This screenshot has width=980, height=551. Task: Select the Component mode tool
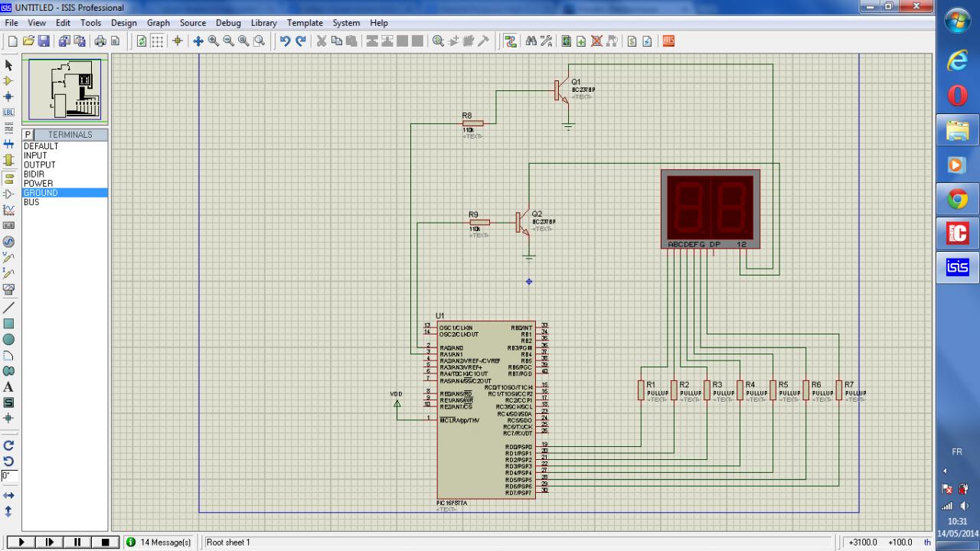(x=9, y=80)
